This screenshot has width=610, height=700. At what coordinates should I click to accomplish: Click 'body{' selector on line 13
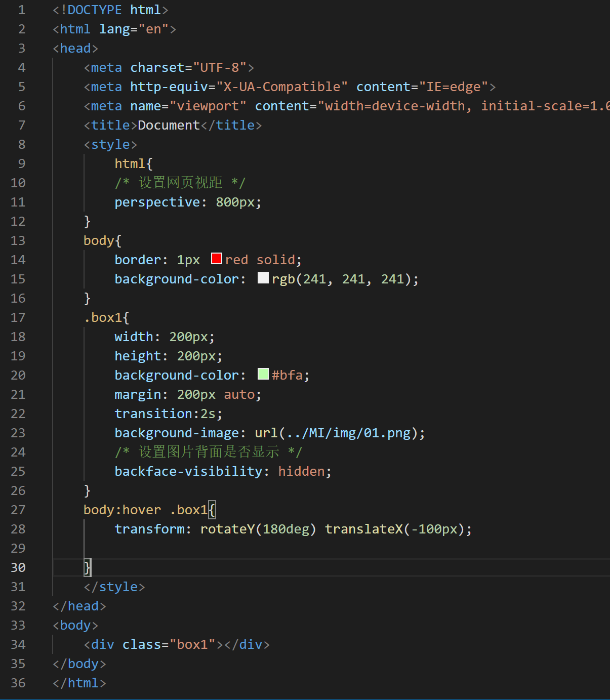[103, 240]
